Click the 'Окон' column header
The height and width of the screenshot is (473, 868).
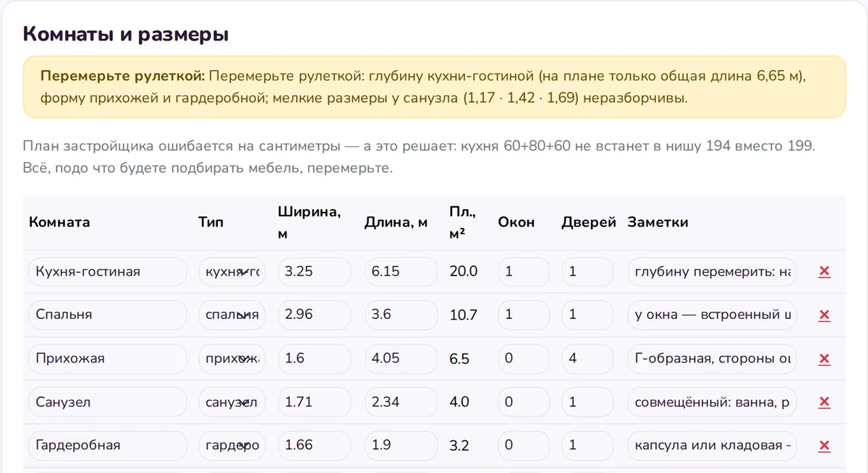pyautogui.click(x=516, y=222)
